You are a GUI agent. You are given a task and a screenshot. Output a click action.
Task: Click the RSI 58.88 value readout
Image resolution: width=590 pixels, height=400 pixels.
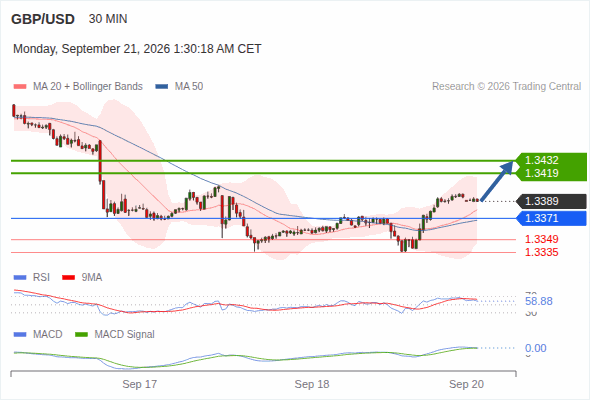click(x=539, y=301)
